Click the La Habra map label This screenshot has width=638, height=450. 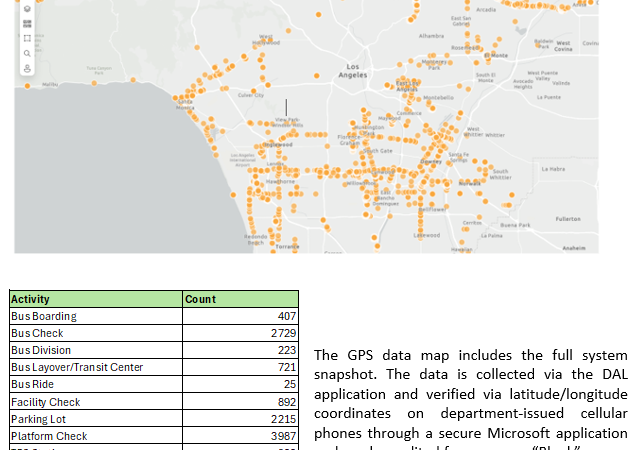click(552, 169)
